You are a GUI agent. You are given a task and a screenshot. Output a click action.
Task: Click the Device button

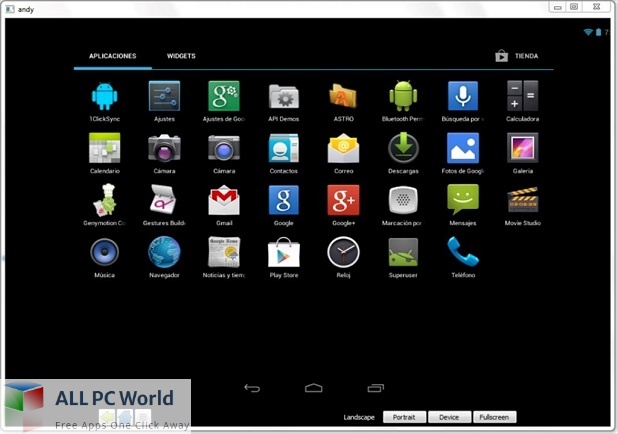pyautogui.click(x=449, y=417)
